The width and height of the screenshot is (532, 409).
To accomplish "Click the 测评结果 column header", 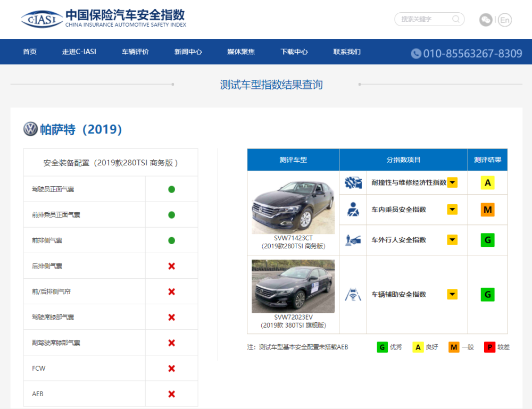I will [x=487, y=160].
